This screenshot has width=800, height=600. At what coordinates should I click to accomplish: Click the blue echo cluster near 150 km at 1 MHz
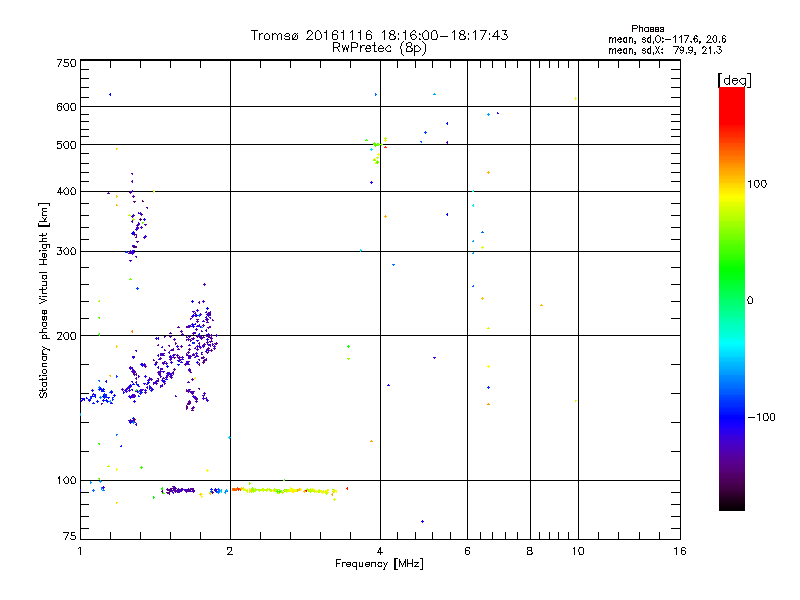(98, 396)
